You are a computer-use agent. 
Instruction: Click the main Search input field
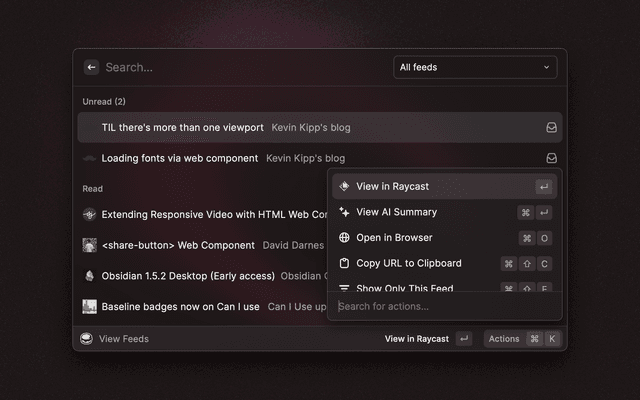pos(240,67)
